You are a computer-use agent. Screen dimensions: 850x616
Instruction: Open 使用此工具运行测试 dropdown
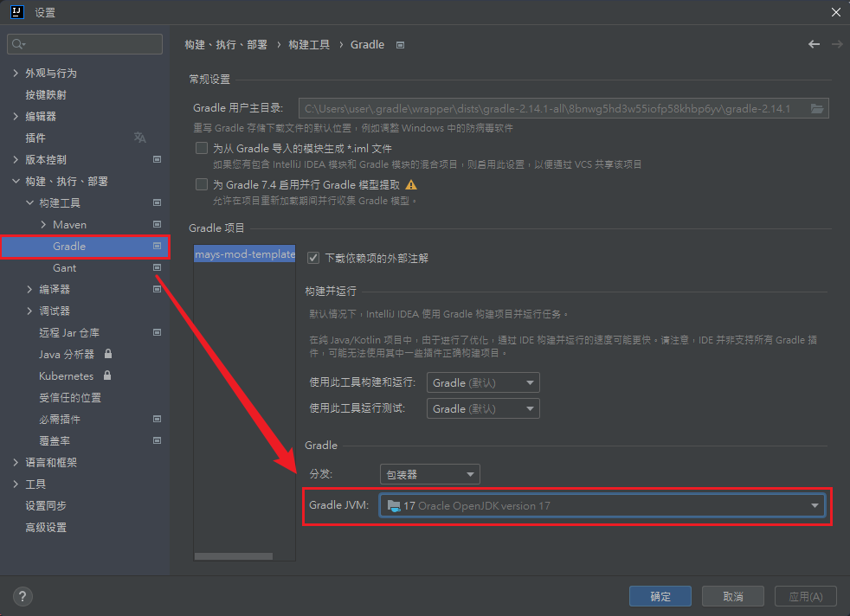coord(483,408)
